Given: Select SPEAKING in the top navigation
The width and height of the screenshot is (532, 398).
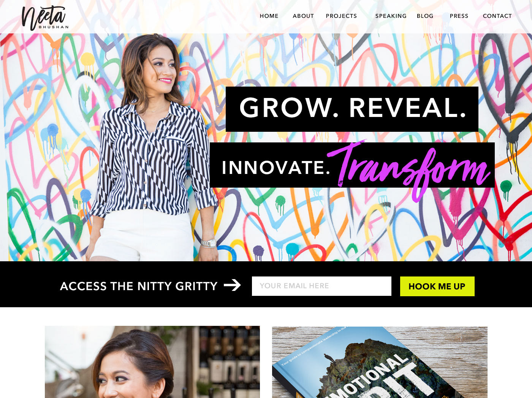Looking at the screenshot, I should pos(391,16).
